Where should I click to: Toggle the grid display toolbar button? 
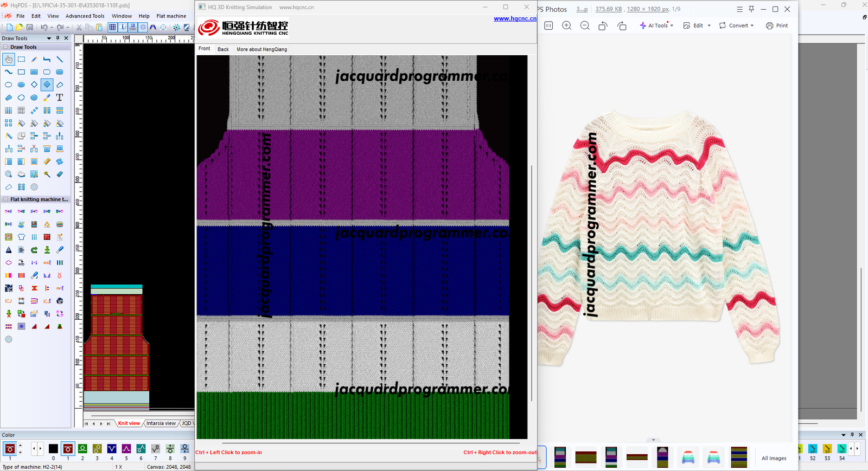click(x=112, y=27)
